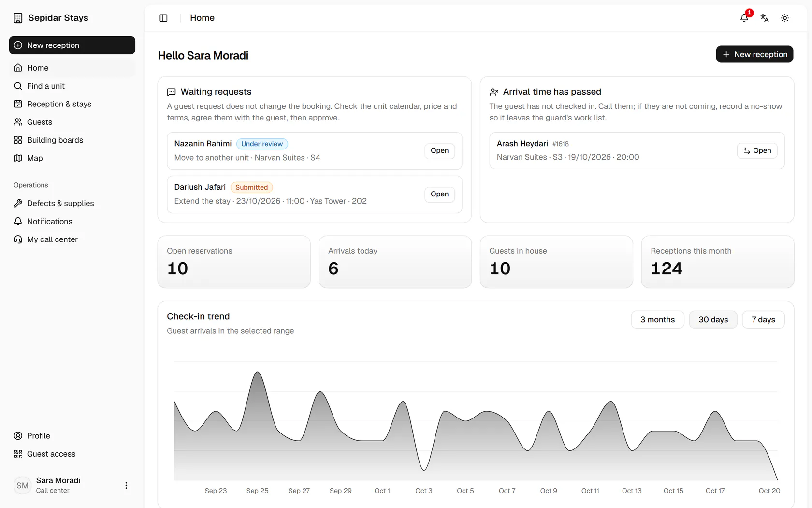Click the Arrivals today card

pyautogui.click(x=395, y=262)
